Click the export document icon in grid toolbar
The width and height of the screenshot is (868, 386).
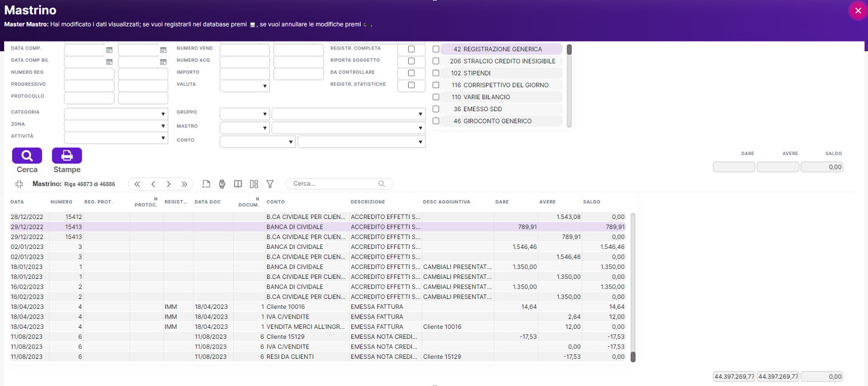(207, 184)
